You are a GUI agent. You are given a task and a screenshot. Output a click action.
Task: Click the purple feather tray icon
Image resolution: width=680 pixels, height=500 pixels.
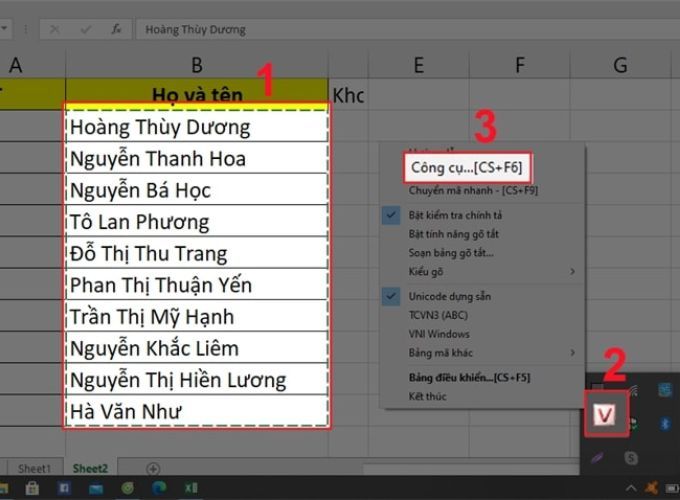click(x=598, y=457)
